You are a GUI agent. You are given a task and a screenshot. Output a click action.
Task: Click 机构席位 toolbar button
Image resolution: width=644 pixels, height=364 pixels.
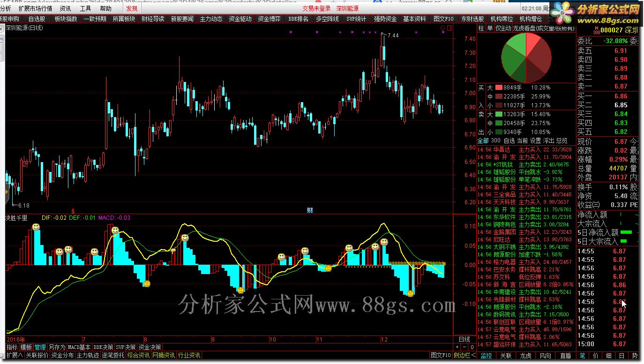502,19
